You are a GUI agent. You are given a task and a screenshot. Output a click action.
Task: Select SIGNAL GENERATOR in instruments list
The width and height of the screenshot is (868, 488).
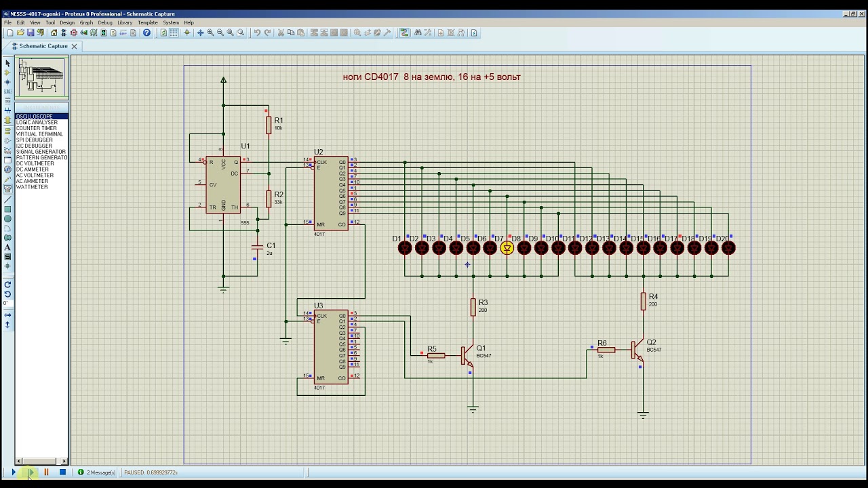[42, 152]
